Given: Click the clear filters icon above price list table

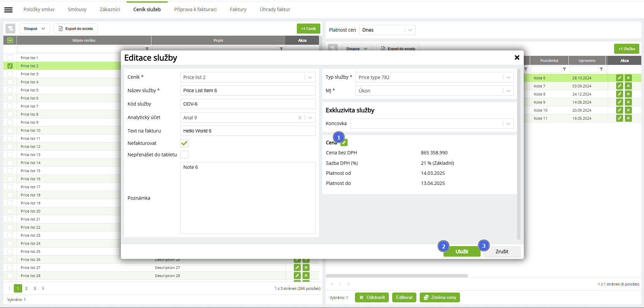Looking at the screenshot, I should tap(10, 29).
